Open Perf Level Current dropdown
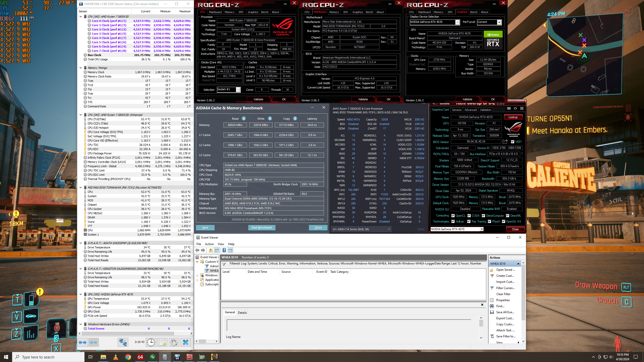 tap(489, 22)
